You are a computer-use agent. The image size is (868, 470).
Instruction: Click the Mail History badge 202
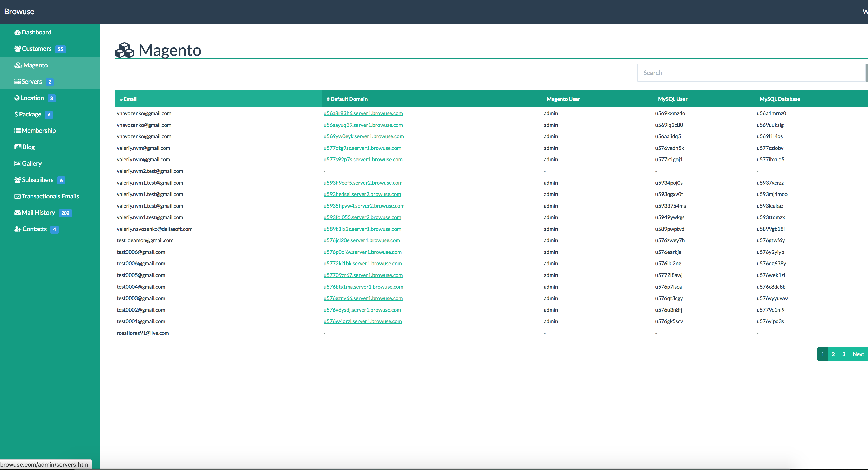pyautogui.click(x=65, y=213)
